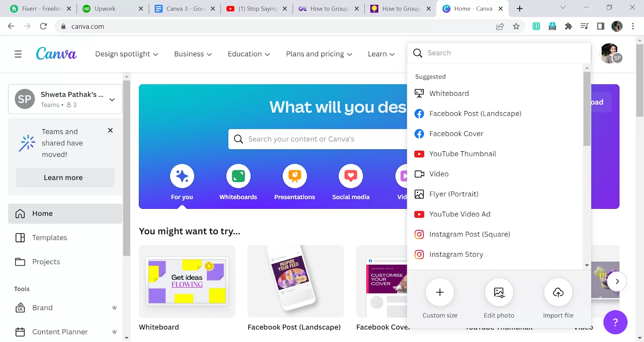Select Instagram Story suggestion
The image size is (644, 342).
pyautogui.click(x=495, y=254)
